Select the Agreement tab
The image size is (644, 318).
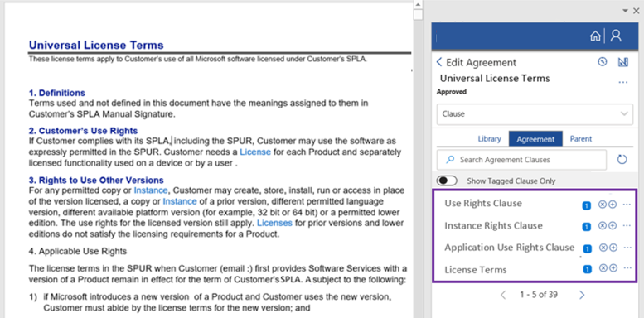tap(535, 138)
